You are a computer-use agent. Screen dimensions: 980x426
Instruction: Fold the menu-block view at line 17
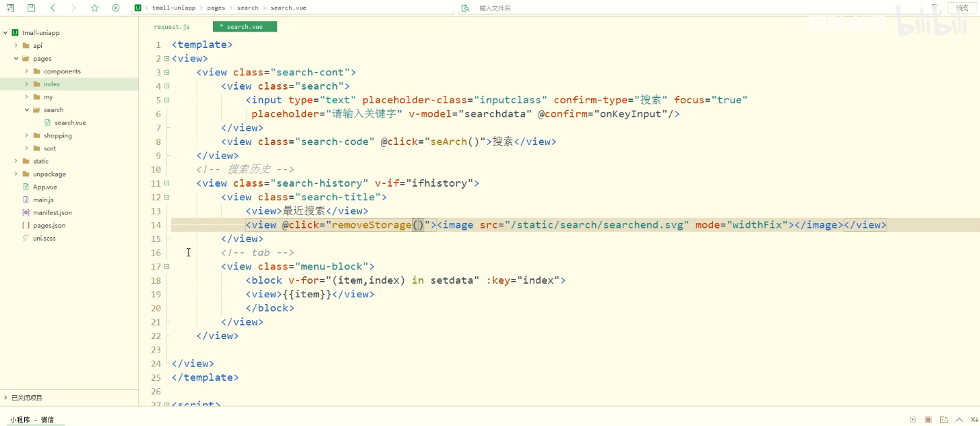pyautogui.click(x=166, y=266)
